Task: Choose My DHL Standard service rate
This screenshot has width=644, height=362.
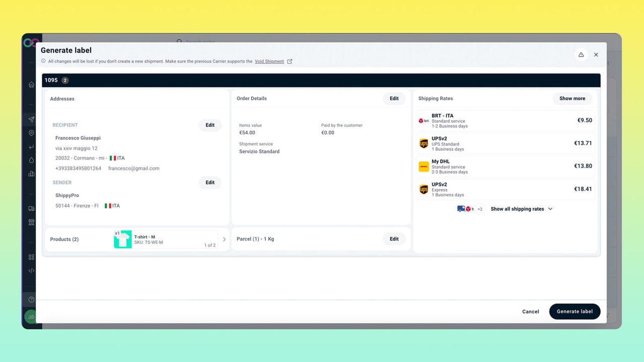Action: tap(505, 166)
